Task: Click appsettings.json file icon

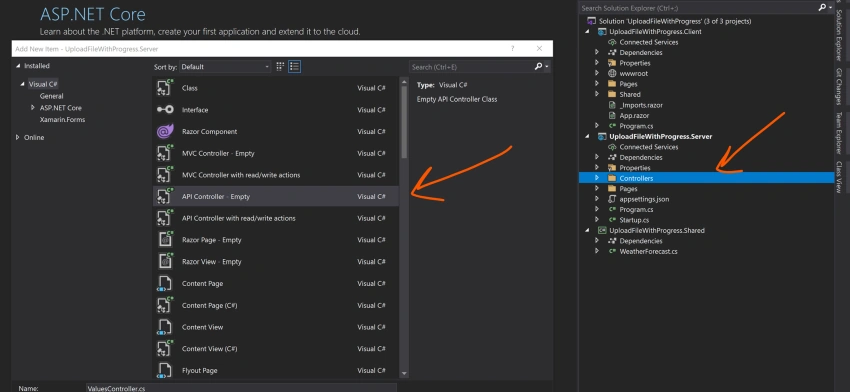Action: 611,199
